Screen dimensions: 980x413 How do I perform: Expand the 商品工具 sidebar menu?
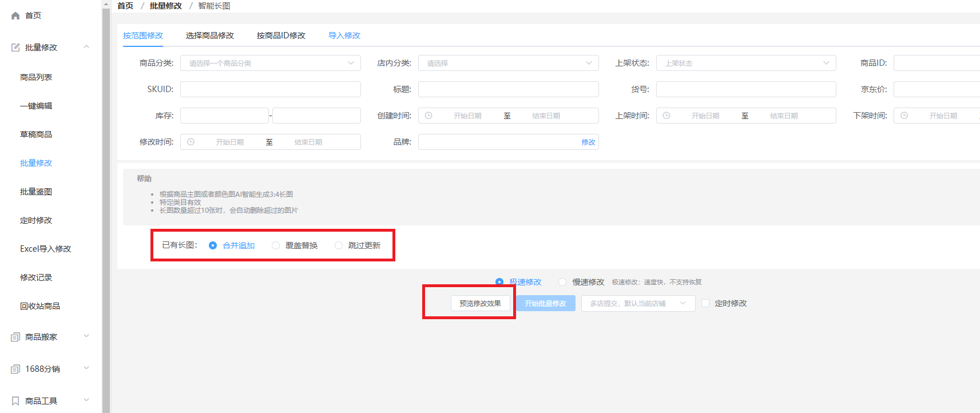tap(86, 400)
